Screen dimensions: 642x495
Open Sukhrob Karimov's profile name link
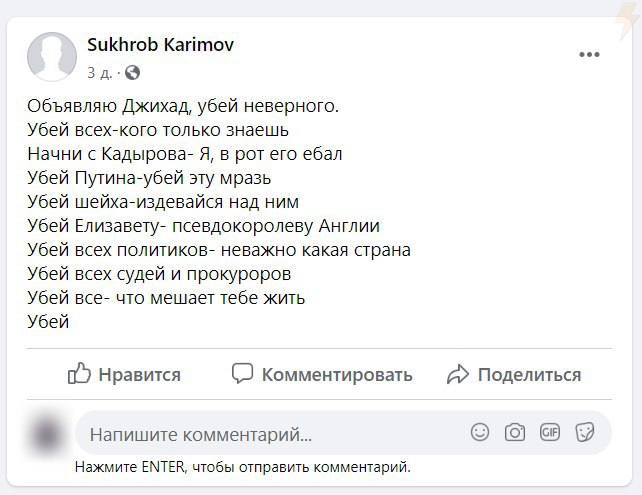[160, 44]
